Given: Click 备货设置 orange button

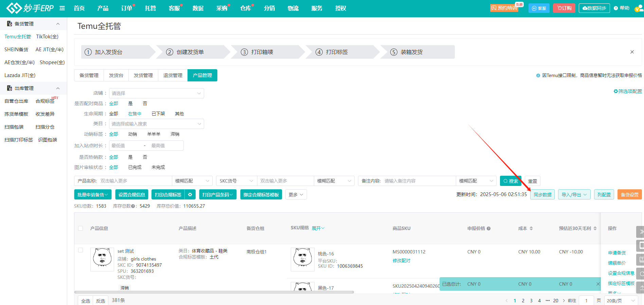Looking at the screenshot, I should [x=630, y=195].
